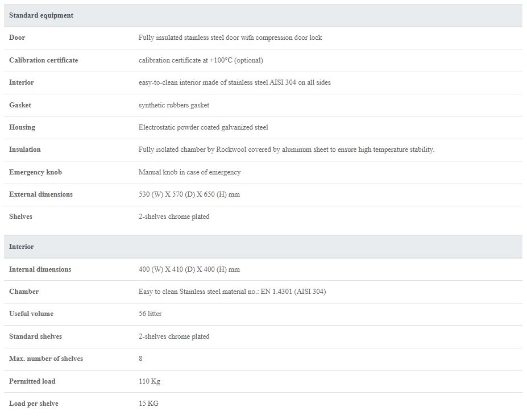
Task: Select the Electrostatic powder coated galvanized steel text
Action: [x=203, y=127]
